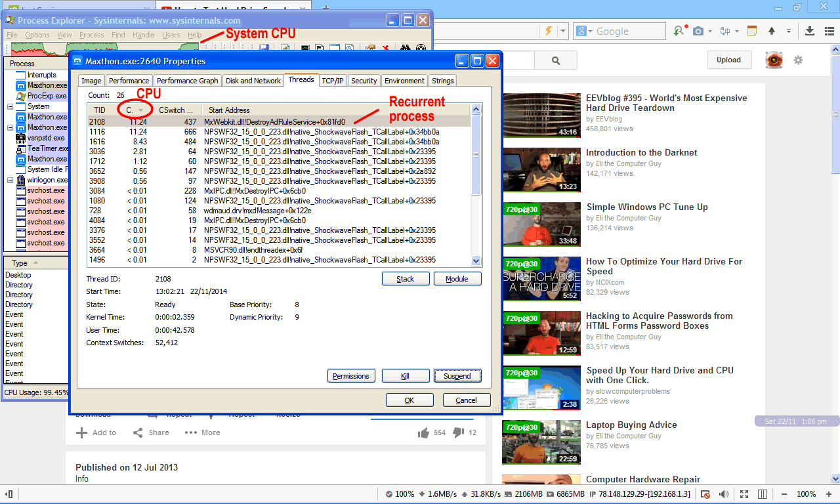Select the crosshair window-finder icon in Process Explorer
Screen dimensions: 840x504
coord(421,49)
